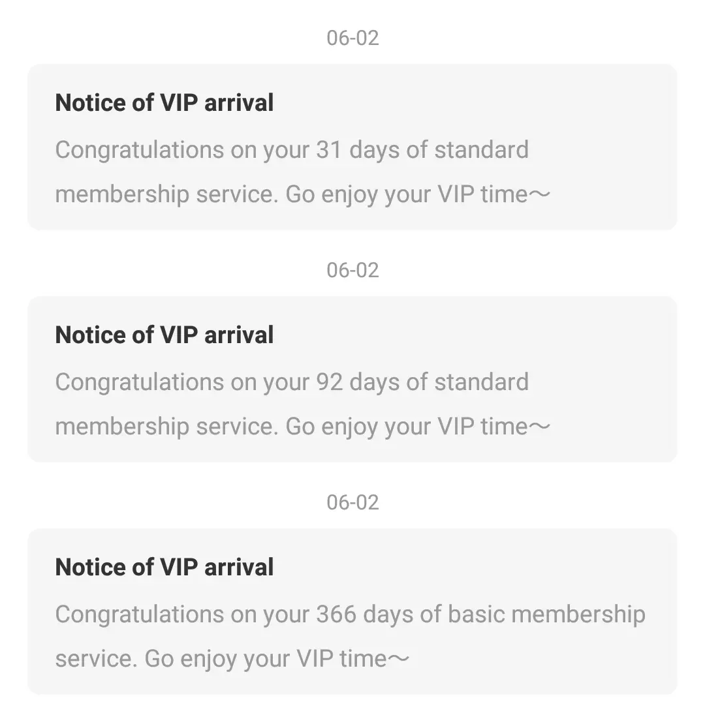This screenshot has height=728, width=705.
Task: Click 'Go enjoy your VIP time' in 366-day notice
Action: coord(266,659)
